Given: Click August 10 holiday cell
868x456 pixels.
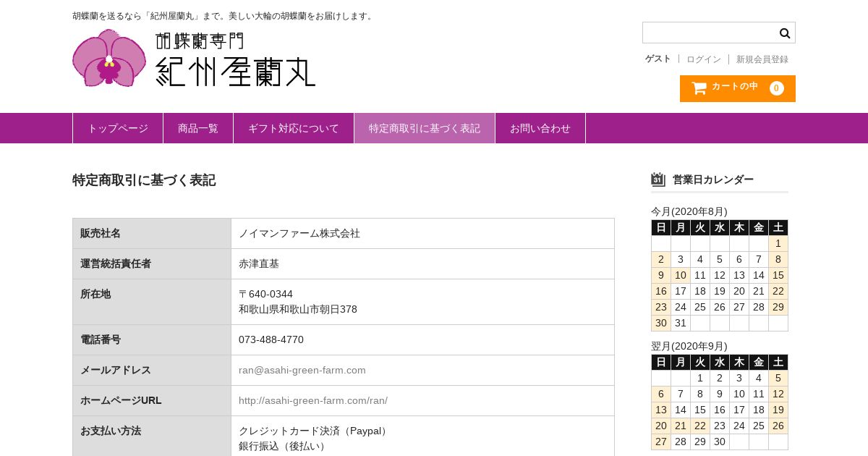Looking at the screenshot, I should coord(681,275).
